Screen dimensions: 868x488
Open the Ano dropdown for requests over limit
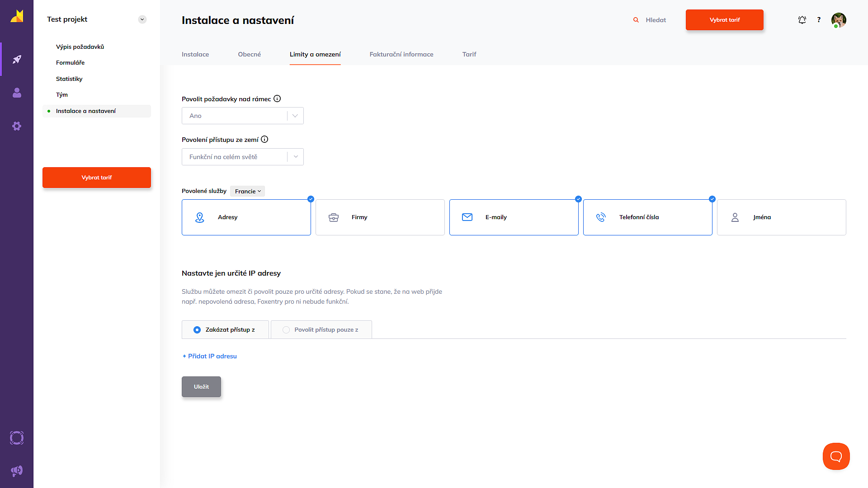pyautogui.click(x=242, y=116)
